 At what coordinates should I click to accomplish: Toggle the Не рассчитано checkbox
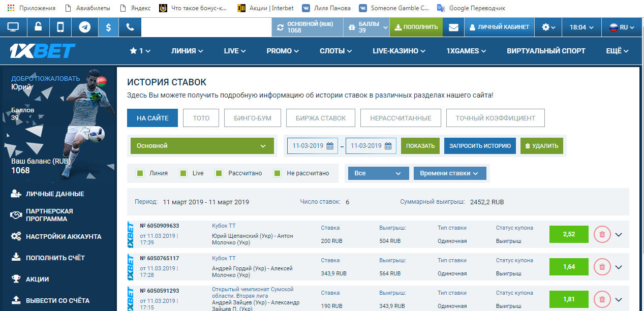coord(278,173)
